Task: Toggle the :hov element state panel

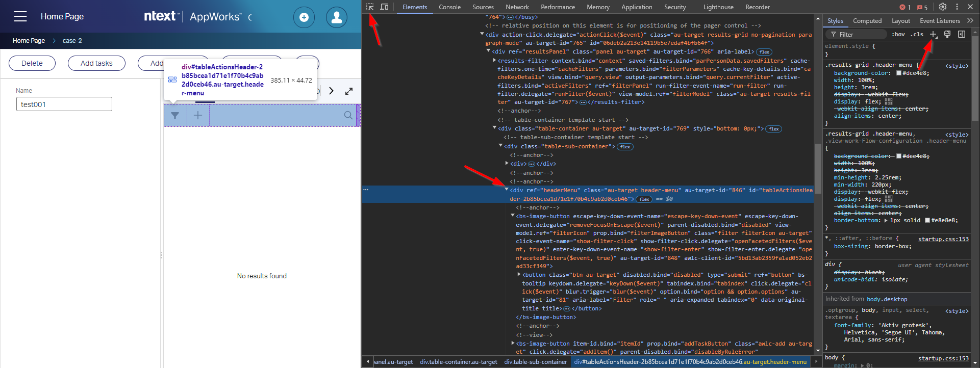Action: pyautogui.click(x=898, y=34)
